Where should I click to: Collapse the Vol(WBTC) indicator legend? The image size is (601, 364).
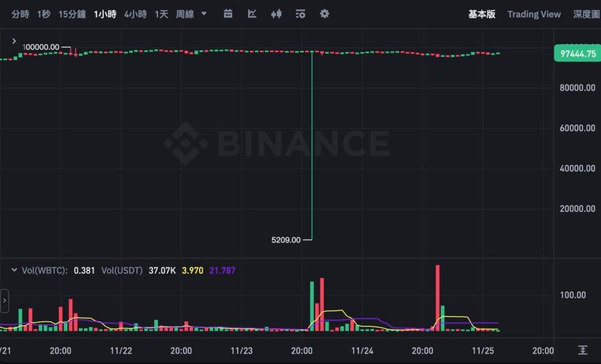14,270
